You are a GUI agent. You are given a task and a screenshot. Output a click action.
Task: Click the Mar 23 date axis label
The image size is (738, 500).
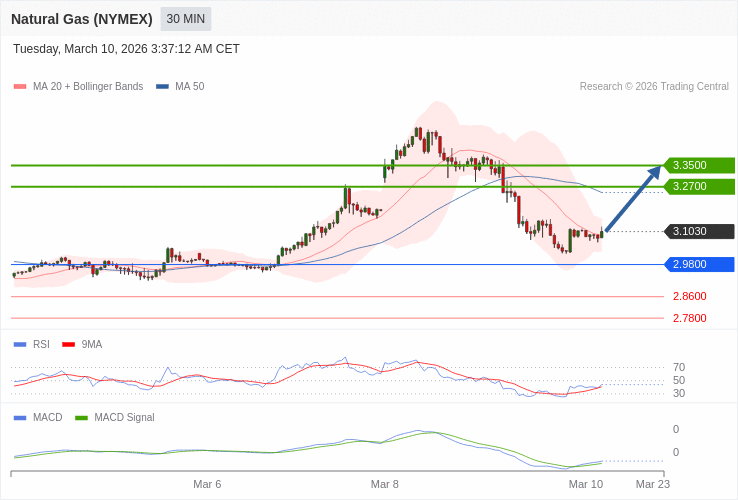(653, 484)
